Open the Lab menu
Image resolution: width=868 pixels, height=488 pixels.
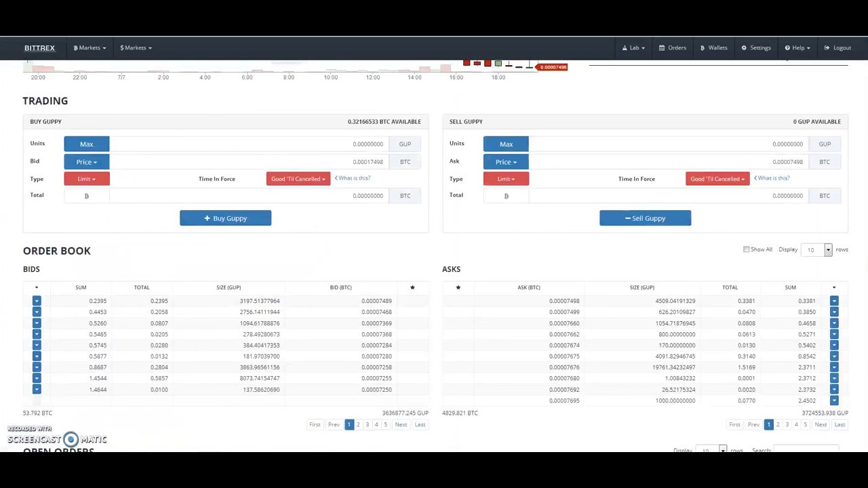point(633,48)
